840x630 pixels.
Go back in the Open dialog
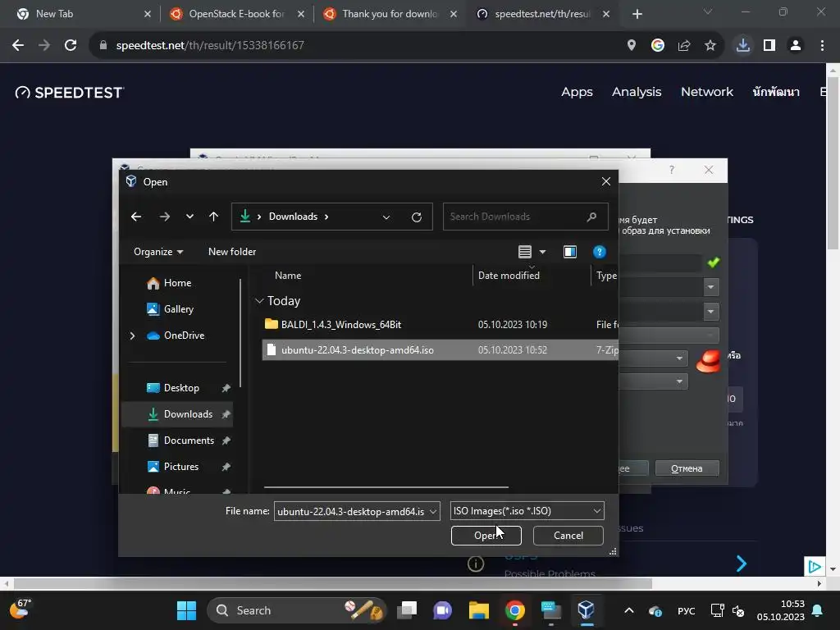click(136, 217)
